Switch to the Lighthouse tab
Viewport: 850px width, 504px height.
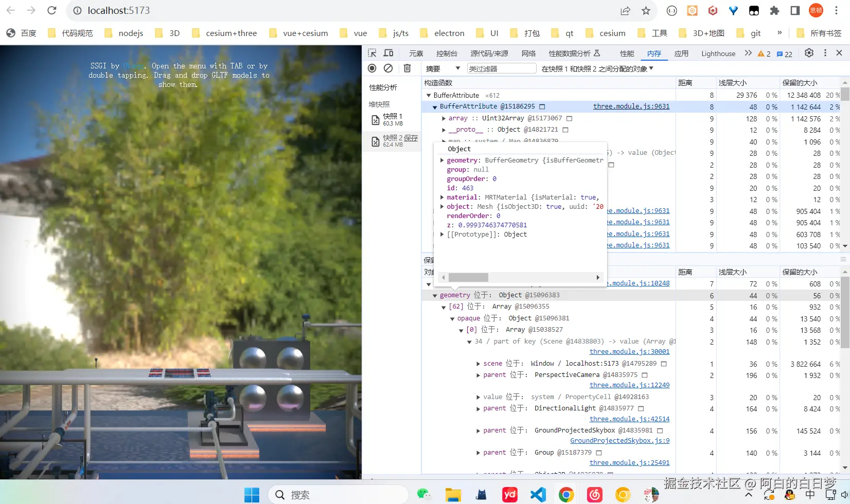(x=718, y=53)
